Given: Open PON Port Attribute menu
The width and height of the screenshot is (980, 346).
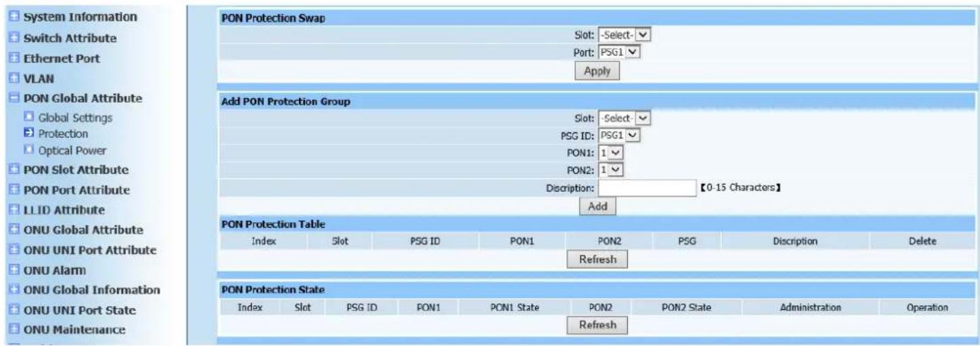Looking at the screenshot, I should tap(77, 190).
